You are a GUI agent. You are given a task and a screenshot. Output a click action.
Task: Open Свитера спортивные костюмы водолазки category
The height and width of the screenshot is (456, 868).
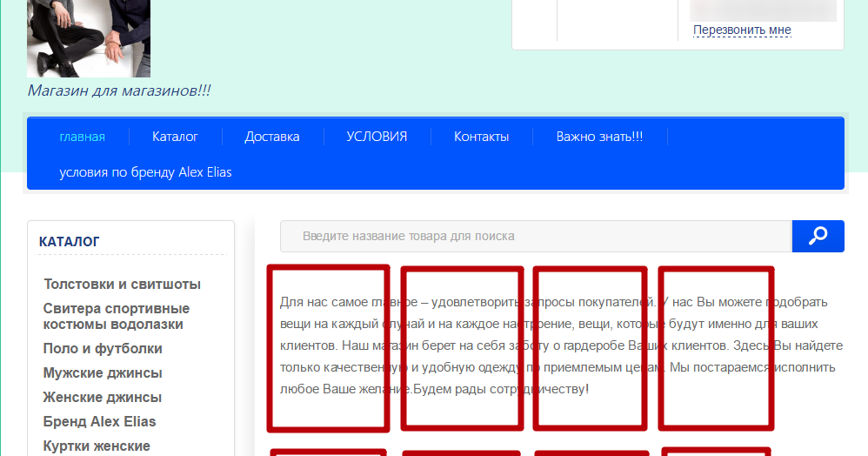[x=117, y=317]
